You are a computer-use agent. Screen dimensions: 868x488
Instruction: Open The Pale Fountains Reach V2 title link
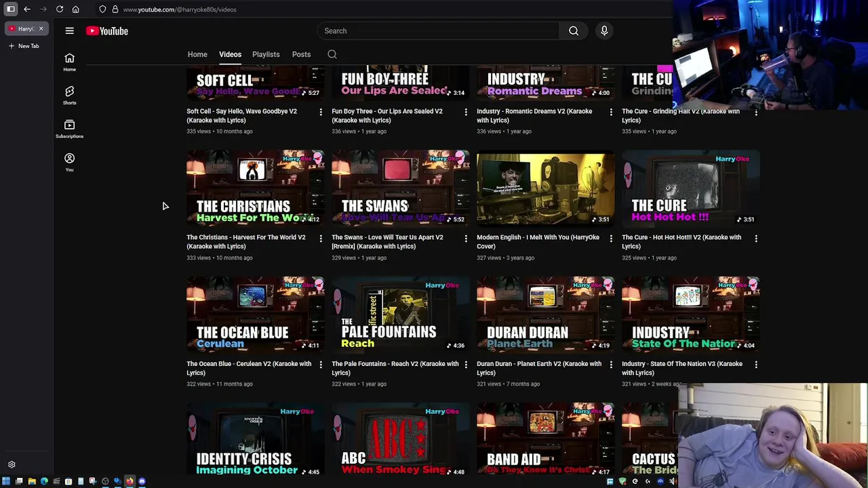pos(395,368)
